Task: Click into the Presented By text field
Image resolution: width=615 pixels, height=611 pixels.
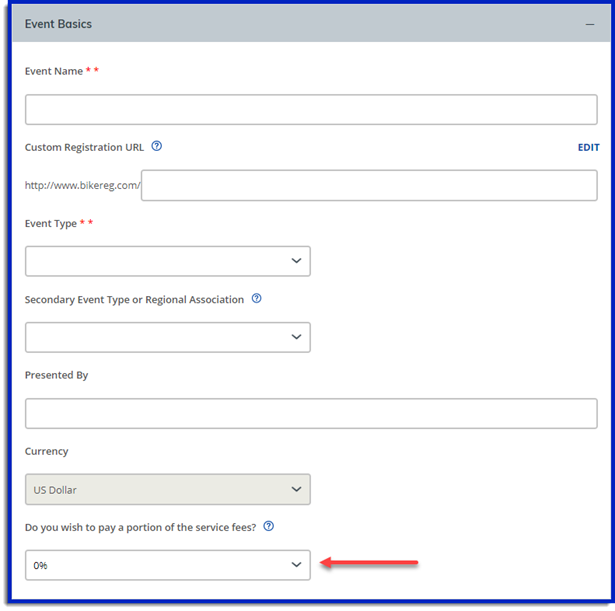Action: point(311,413)
